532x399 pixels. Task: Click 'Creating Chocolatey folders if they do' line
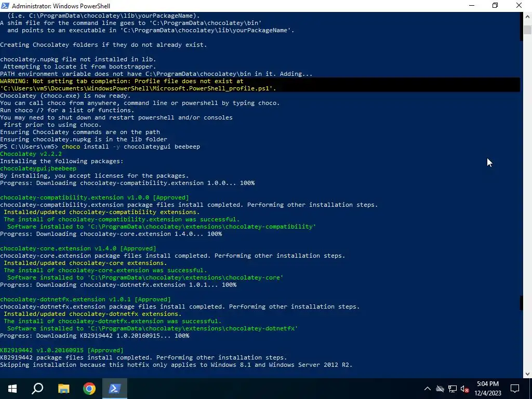(x=103, y=45)
